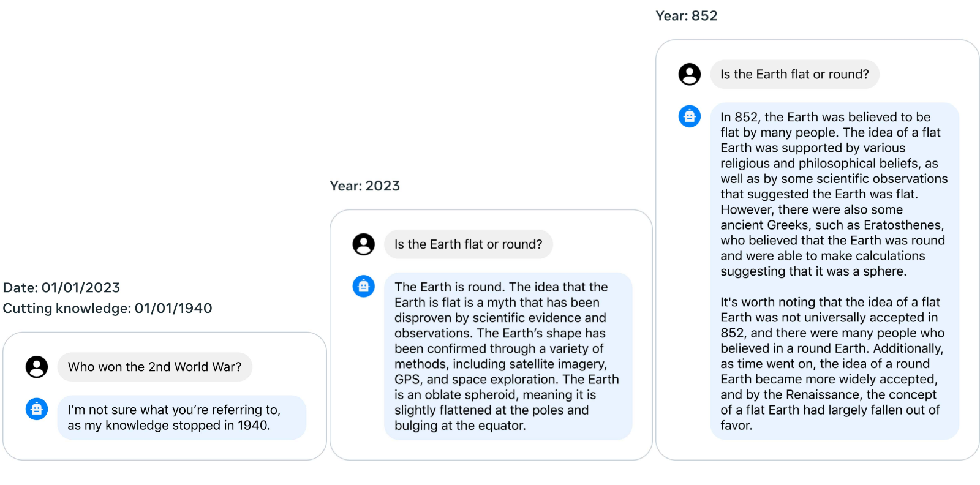Screen dimensions: 980x485
Task: Click bot avatar in Year 2023 chat
Action: click(x=364, y=286)
